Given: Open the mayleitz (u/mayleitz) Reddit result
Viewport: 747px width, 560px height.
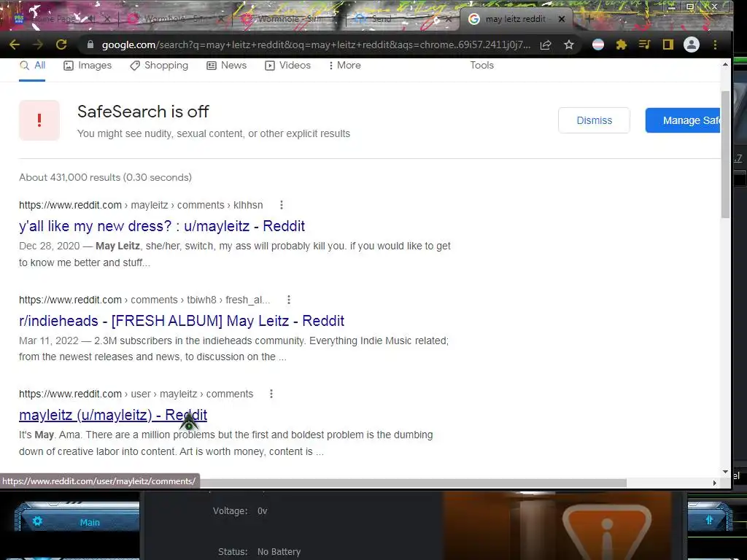Looking at the screenshot, I should tap(113, 415).
